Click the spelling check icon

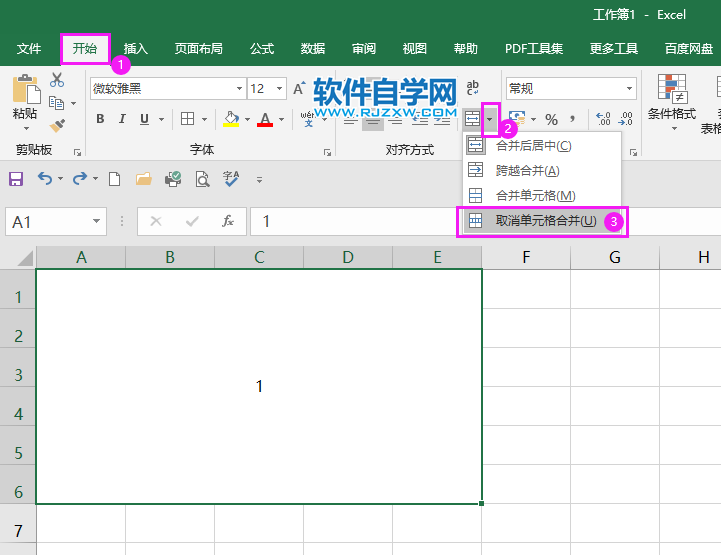[231, 179]
